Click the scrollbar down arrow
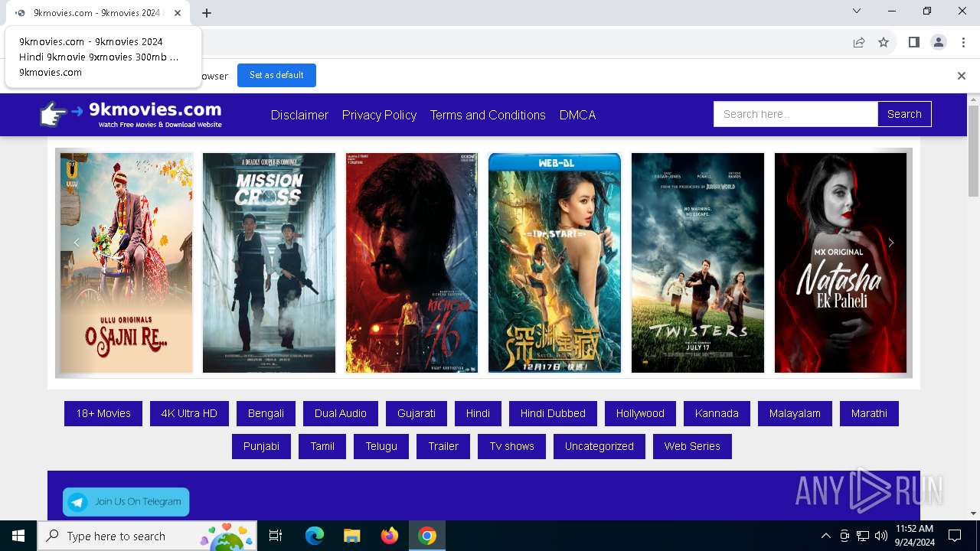 (973, 514)
